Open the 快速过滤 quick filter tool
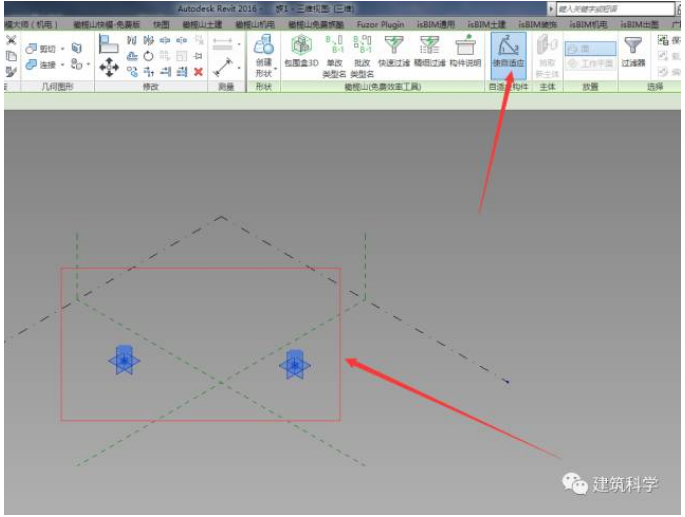Viewport: 685px width, 517px height. 394,51
